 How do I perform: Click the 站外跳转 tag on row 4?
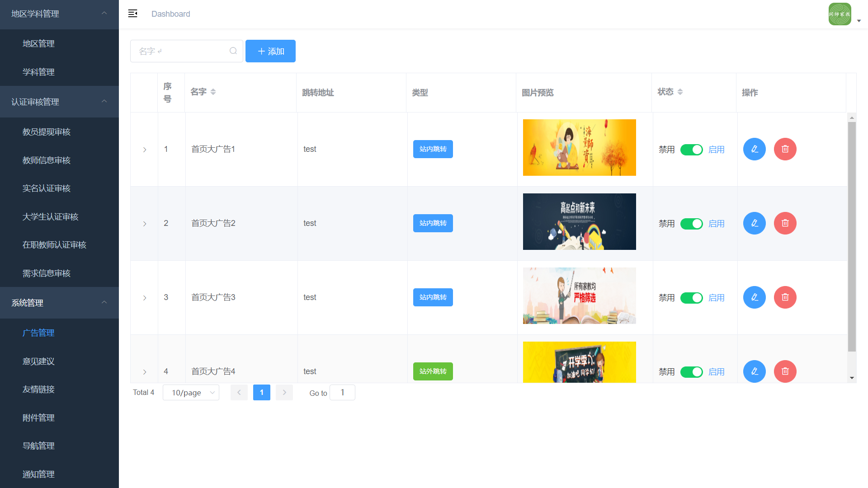point(433,371)
